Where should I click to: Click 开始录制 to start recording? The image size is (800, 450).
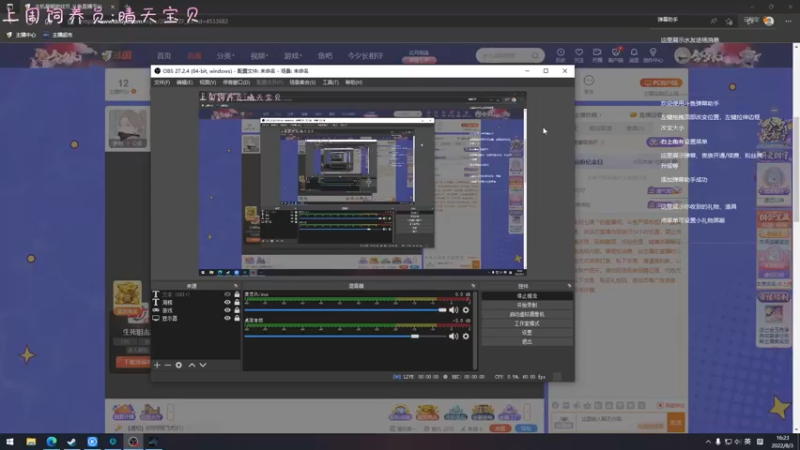point(527,305)
